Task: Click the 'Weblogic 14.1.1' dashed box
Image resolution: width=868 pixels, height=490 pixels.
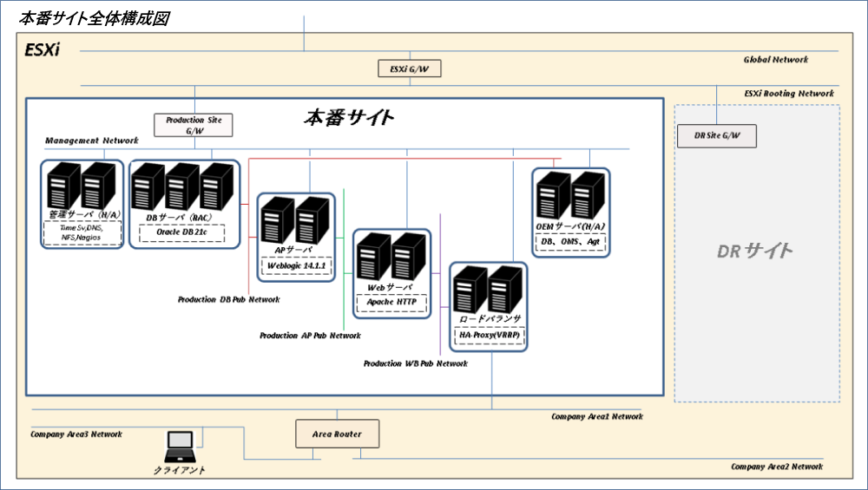Action: [297, 266]
